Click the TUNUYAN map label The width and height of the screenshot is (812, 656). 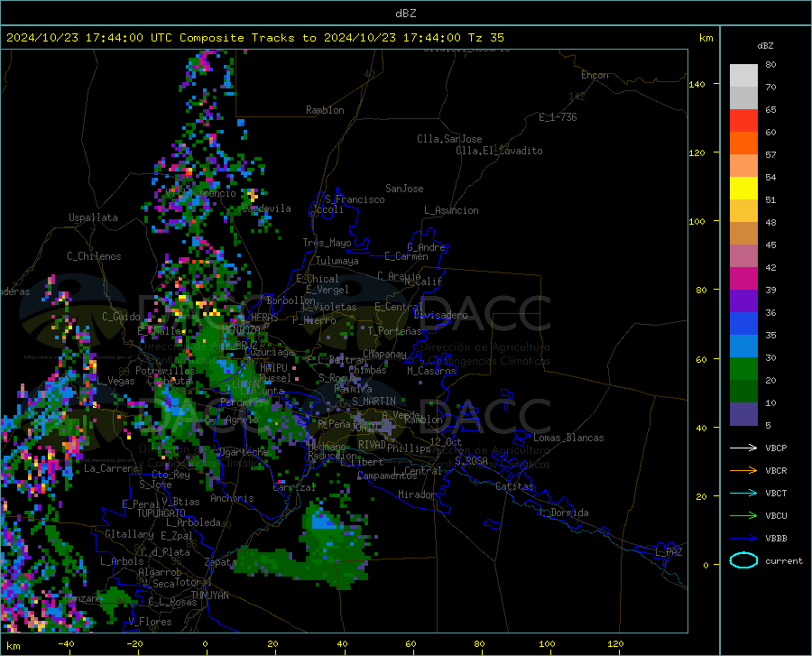coord(209,596)
